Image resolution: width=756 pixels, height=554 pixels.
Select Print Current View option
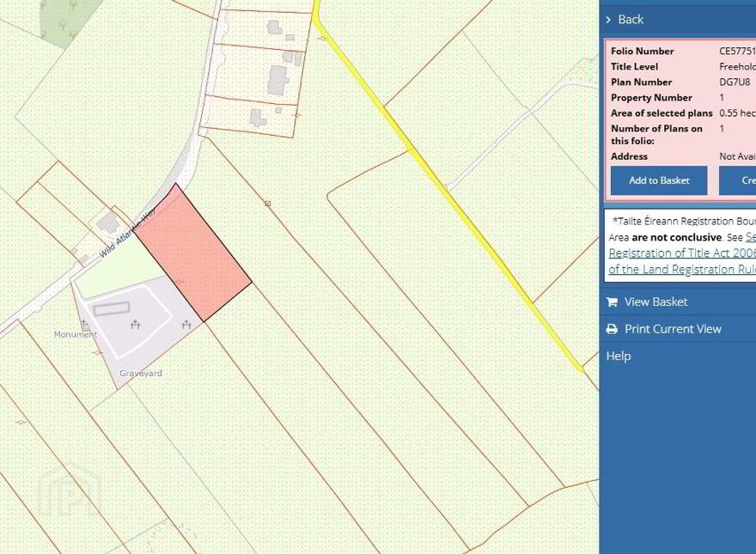[x=673, y=329]
